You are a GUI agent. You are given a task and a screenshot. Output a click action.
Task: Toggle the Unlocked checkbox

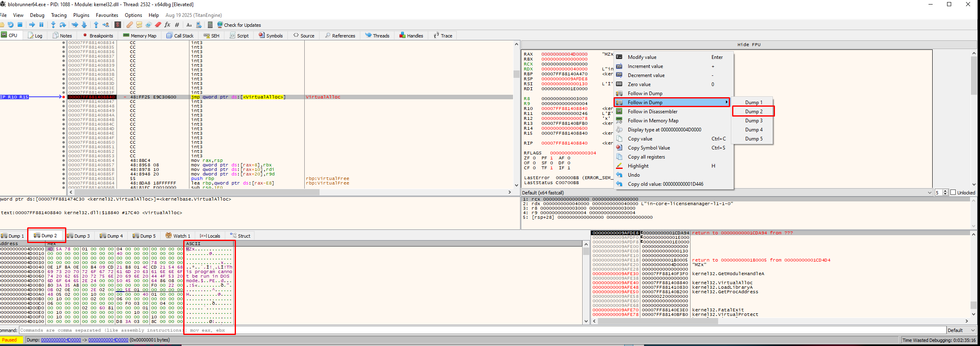(x=953, y=192)
